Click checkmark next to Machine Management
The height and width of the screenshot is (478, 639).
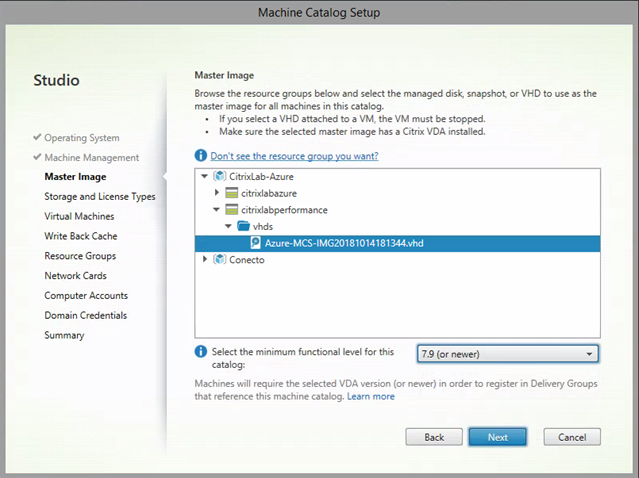37,156
